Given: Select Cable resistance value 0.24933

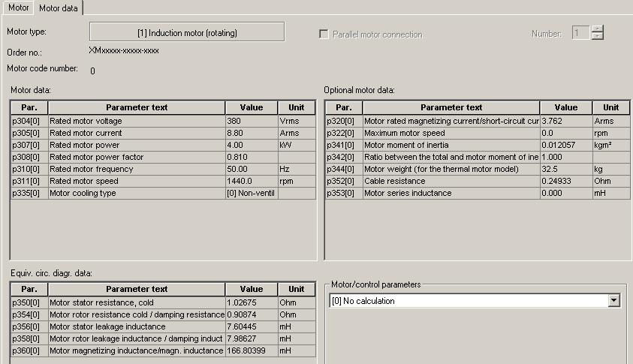Looking at the screenshot, I should [x=565, y=182].
